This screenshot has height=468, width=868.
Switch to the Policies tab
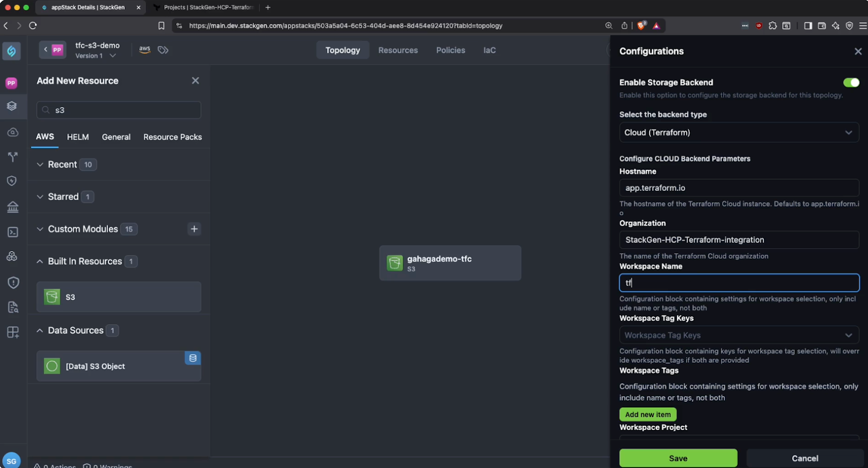[450, 50]
